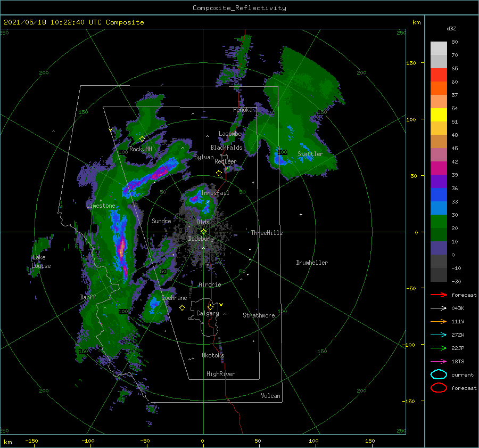This screenshot has width=479, height=448.
Task: Click the bright yellow dBZ legend swatch
Action: click(x=439, y=115)
